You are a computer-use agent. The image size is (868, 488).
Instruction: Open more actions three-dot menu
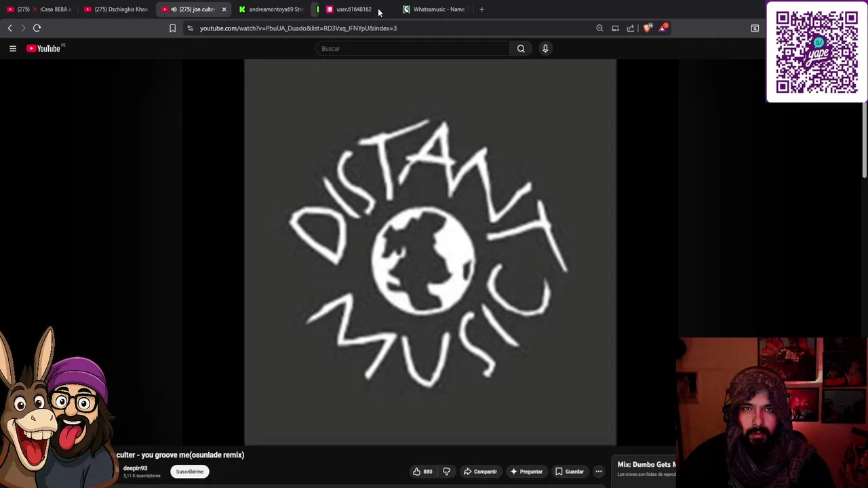(x=598, y=471)
